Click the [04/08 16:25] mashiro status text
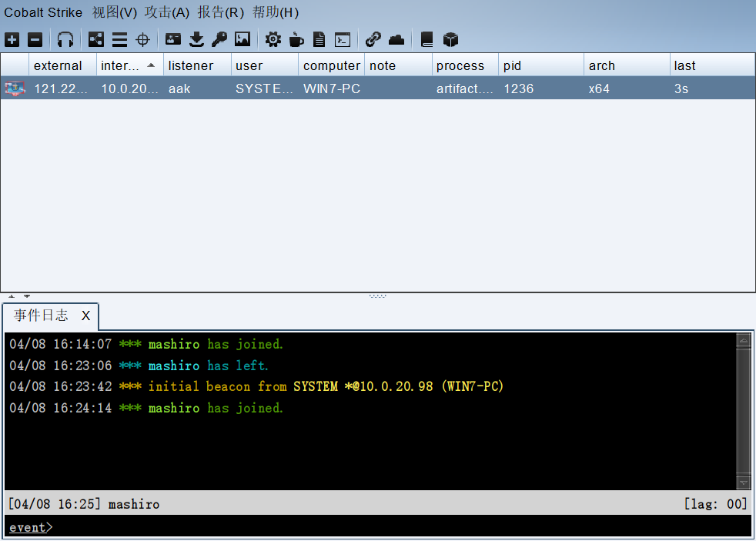This screenshot has height=541, width=756. [x=84, y=504]
